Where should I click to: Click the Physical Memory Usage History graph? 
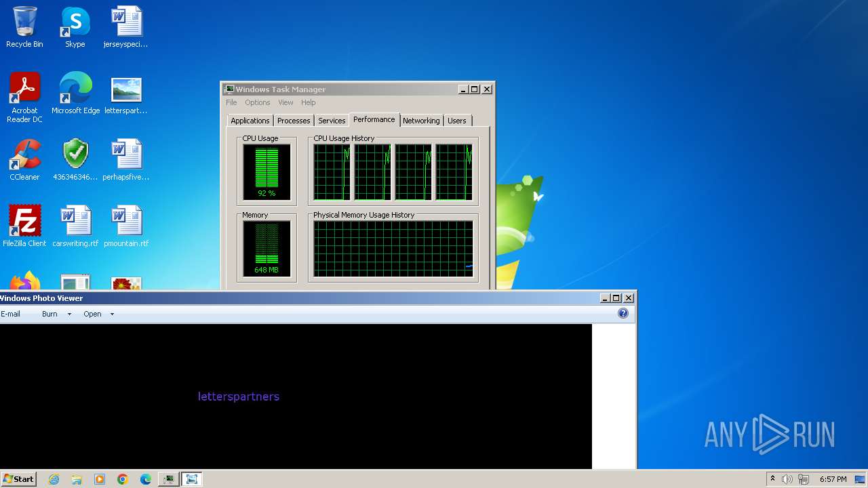(x=393, y=248)
